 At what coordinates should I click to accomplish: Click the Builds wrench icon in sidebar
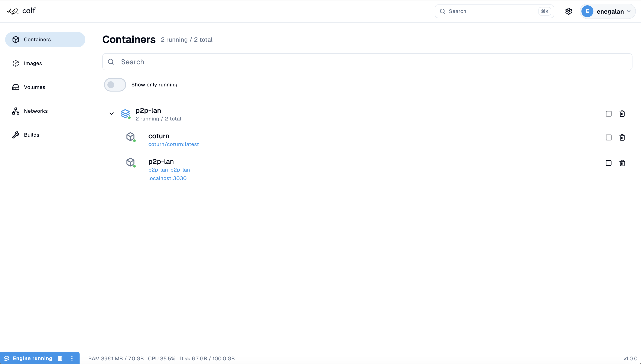point(16,135)
